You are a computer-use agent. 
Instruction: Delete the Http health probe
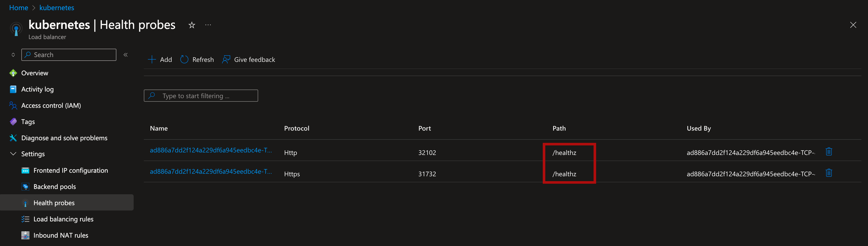pos(829,151)
